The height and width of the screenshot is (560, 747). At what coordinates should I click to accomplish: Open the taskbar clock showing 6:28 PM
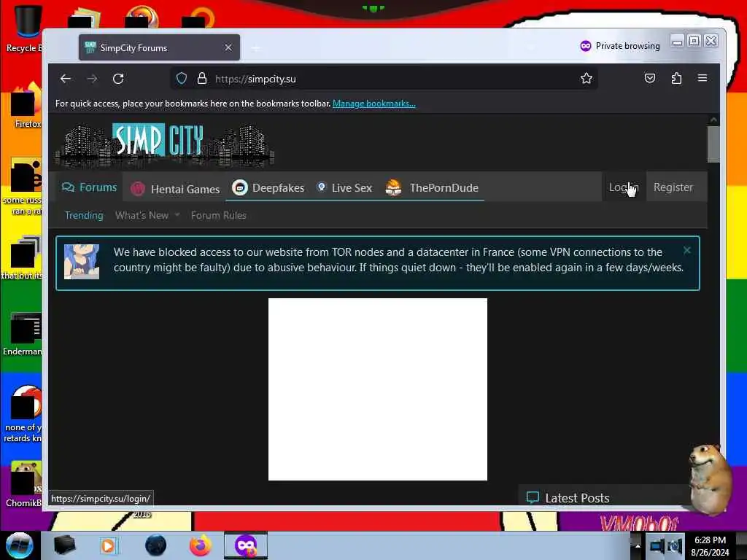(710, 545)
